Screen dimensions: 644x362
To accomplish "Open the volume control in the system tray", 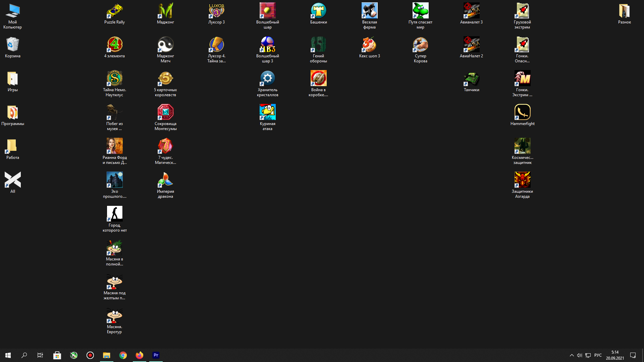I will (x=579, y=355).
